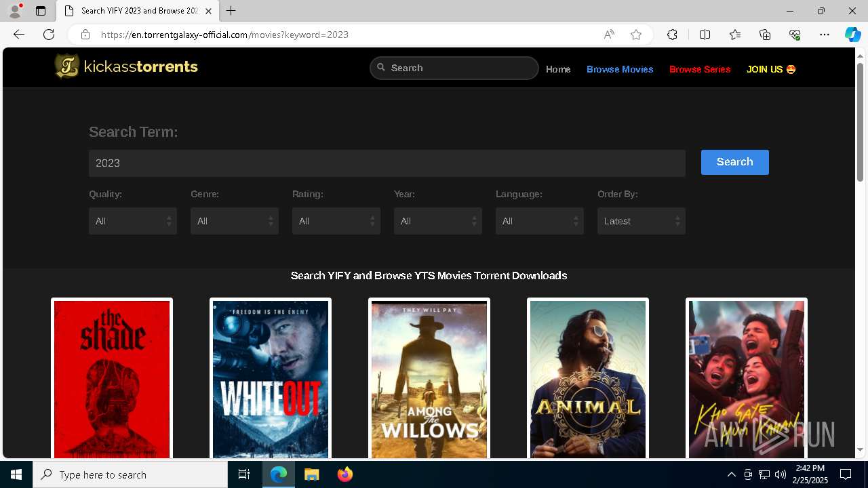Image resolution: width=868 pixels, height=488 pixels.
Task: Open the Favorites list icon
Action: point(735,35)
